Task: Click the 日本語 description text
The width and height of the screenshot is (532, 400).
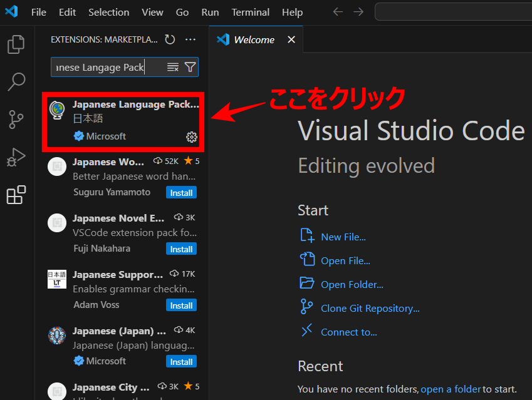Action: (x=88, y=118)
